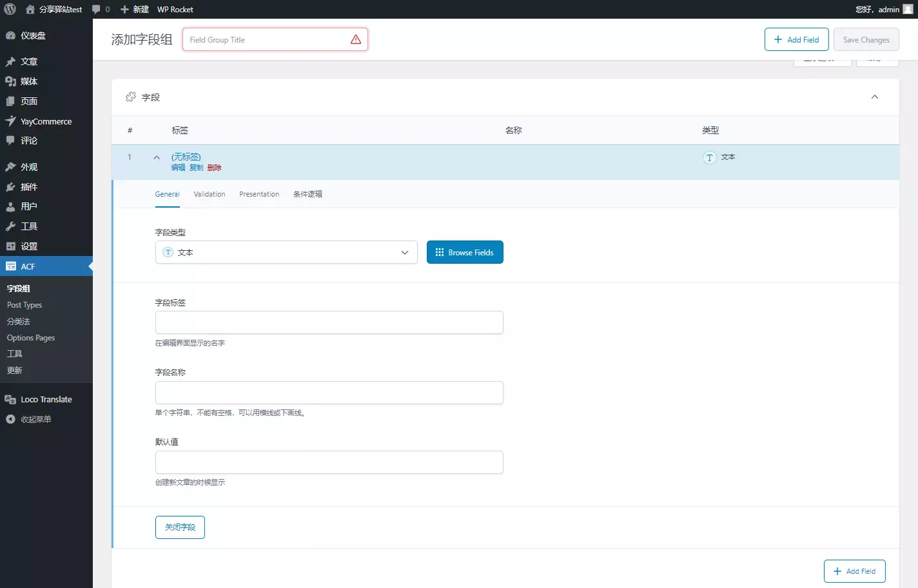Click the 默认值 input field
This screenshot has width=918, height=588.
[329, 462]
